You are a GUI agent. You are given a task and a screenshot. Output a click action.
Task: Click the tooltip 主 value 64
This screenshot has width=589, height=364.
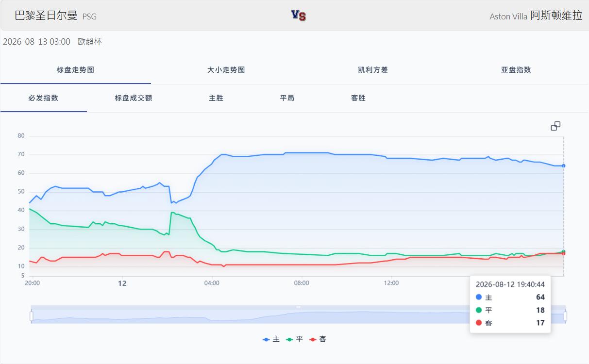(x=540, y=297)
